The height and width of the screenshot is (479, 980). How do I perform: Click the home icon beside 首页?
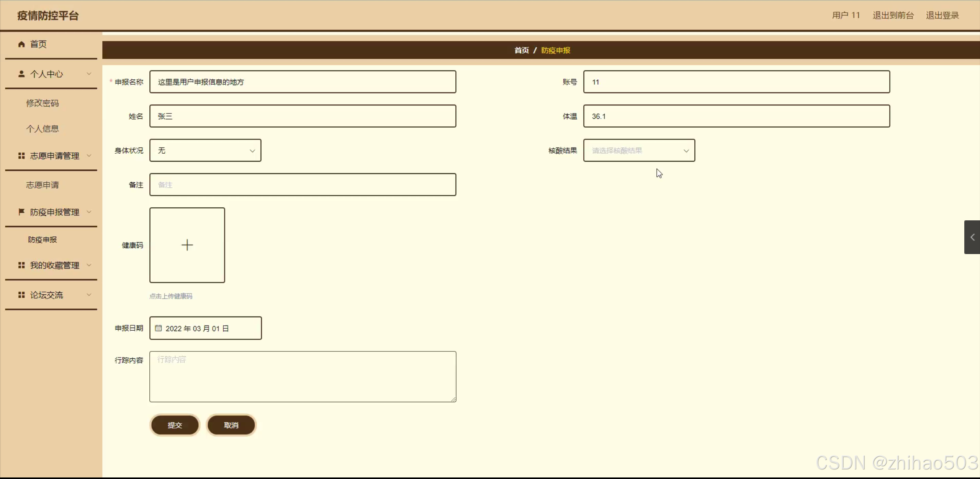pos(21,44)
